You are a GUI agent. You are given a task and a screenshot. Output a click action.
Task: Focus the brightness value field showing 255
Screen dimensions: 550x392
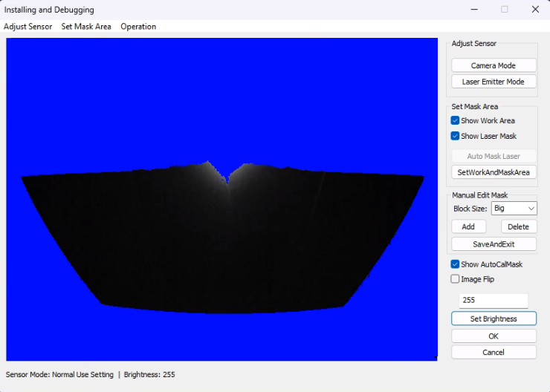coord(494,300)
